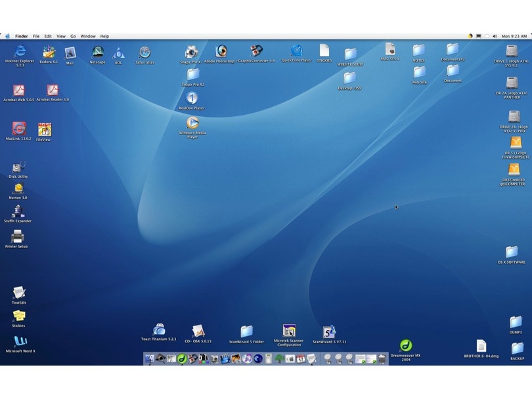Screen dimensions: 532x399
Task: Open the Windows Media Player icon
Action: point(192,123)
